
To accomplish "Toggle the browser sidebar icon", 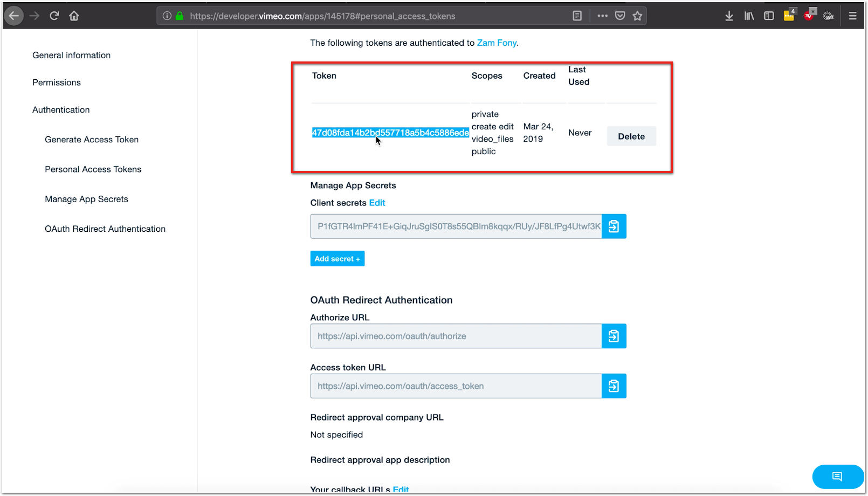I will click(x=769, y=16).
